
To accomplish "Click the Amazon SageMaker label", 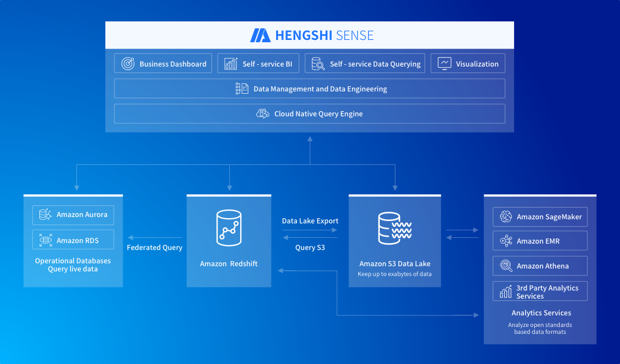I will 549,217.
